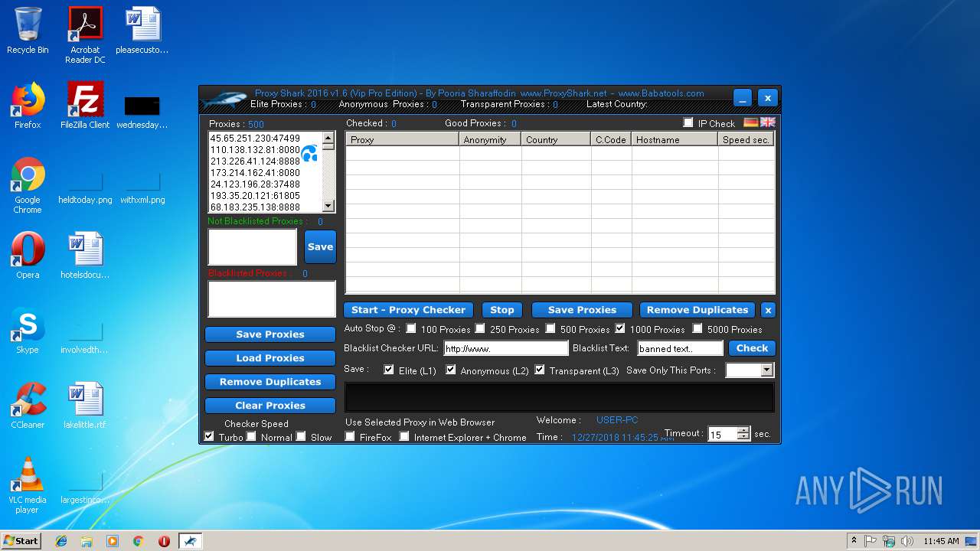Launch the CCleaner desktop shortcut
Screen dimensions: 980x551
[x=28, y=406]
